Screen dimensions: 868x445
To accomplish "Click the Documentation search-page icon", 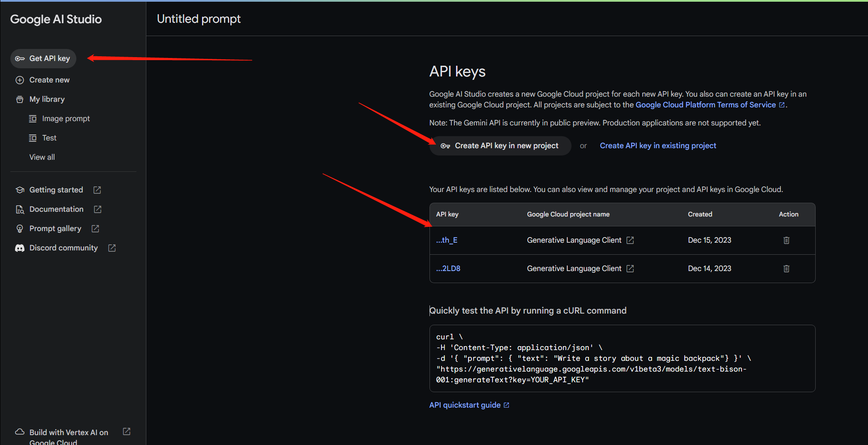I will click(20, 209).
